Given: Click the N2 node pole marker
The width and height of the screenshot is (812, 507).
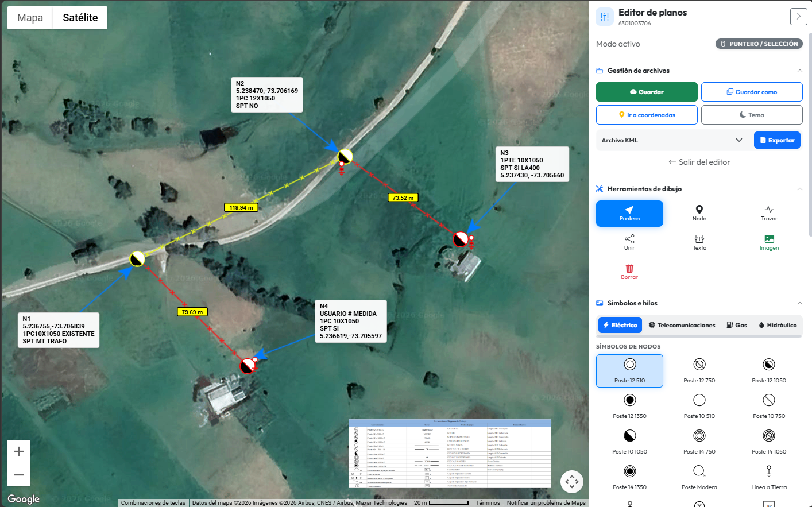Looking at the screenshot, I should pos(345,156).
